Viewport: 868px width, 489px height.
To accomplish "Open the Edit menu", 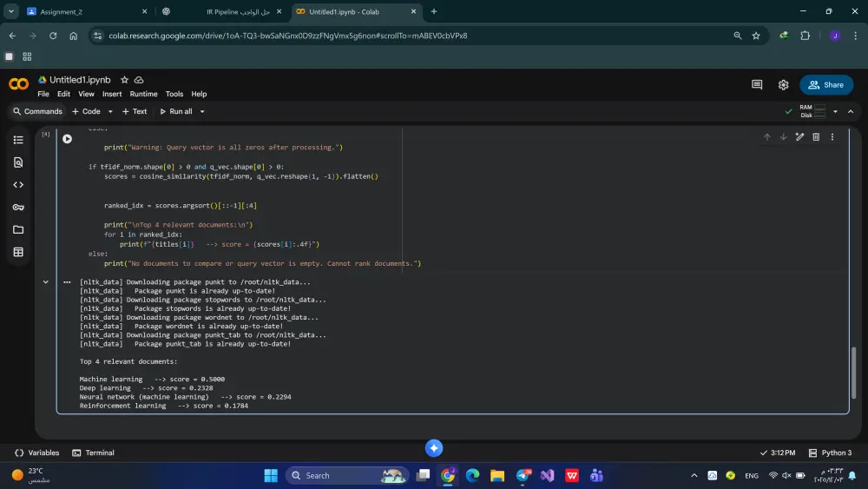I will 63,94.
